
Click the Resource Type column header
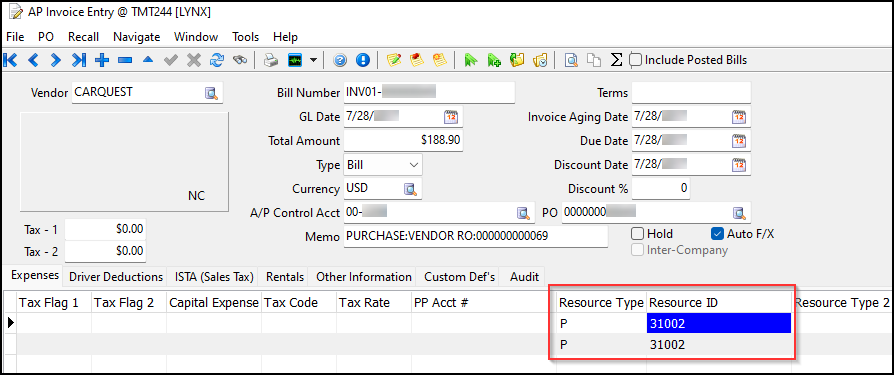tap(601, 303)
